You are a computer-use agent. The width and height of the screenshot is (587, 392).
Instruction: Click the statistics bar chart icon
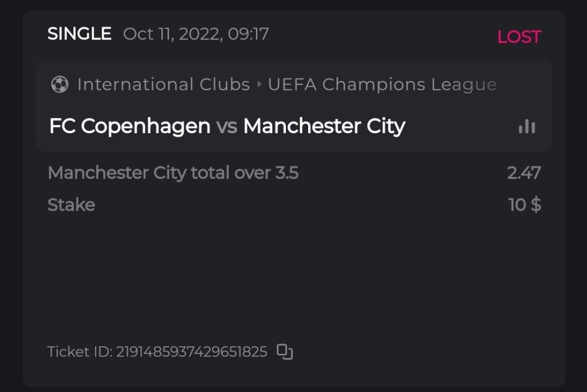click(527, 126)
